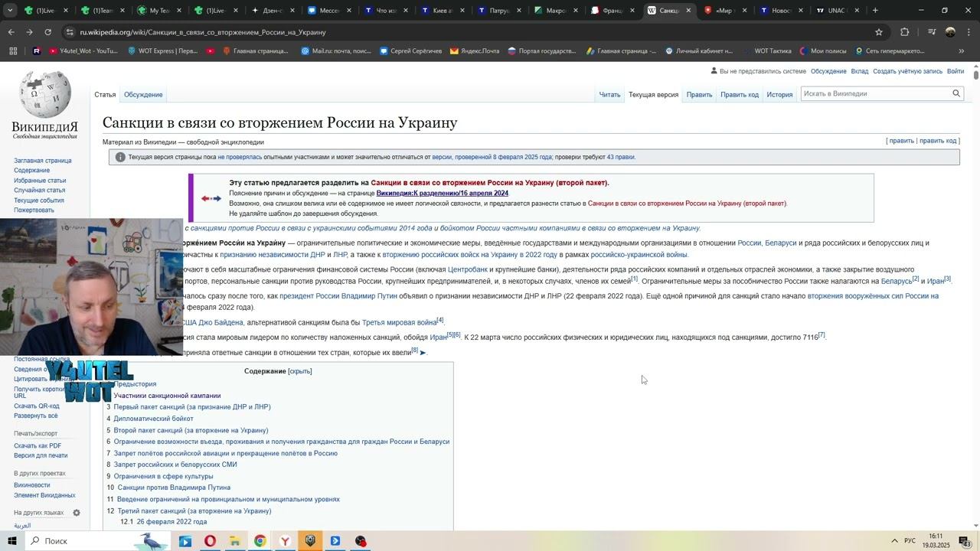Image resolution: width=980 pixels, height=551 pixels.
Task: Switch to Патруш browser tab
Action: click(498, 11)
